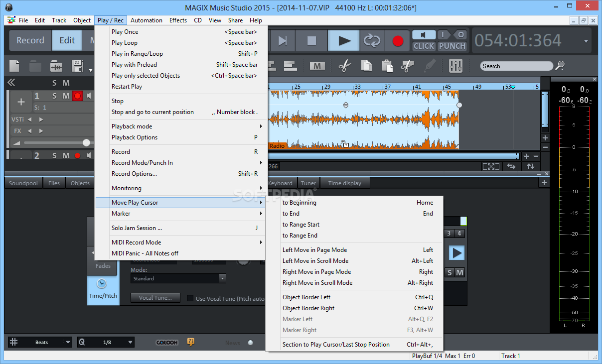The height and width of the screenshot is (364, 602).
Task: Click the Load Audio File waveform-folder icon
Action: pos(56,66)
